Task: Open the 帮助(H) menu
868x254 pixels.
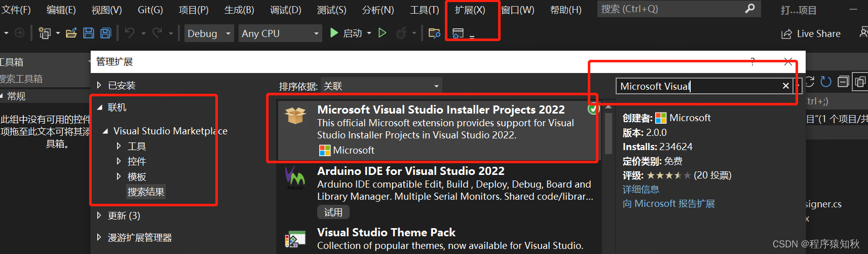Action: [x=565, y=10]
